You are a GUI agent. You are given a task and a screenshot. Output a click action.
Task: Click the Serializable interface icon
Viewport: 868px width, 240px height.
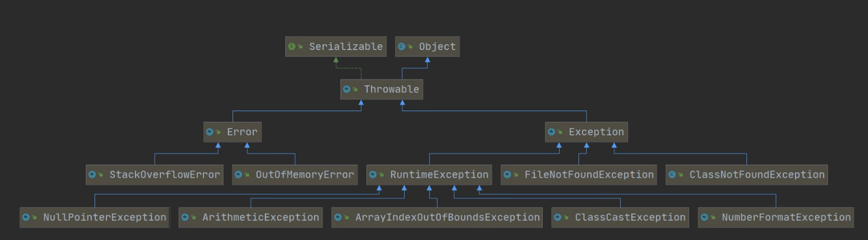[291, 46]
